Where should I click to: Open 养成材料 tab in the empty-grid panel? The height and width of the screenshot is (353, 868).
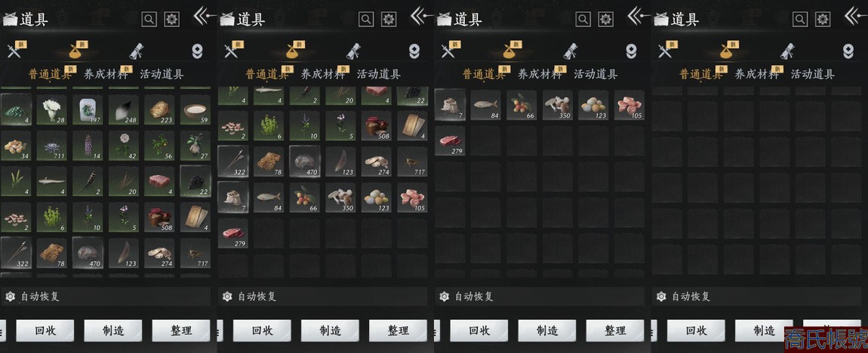tap(757, 74)
